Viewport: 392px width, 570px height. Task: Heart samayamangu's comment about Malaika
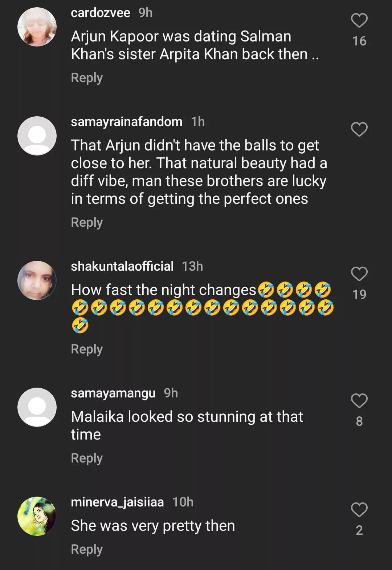(359, 401)
